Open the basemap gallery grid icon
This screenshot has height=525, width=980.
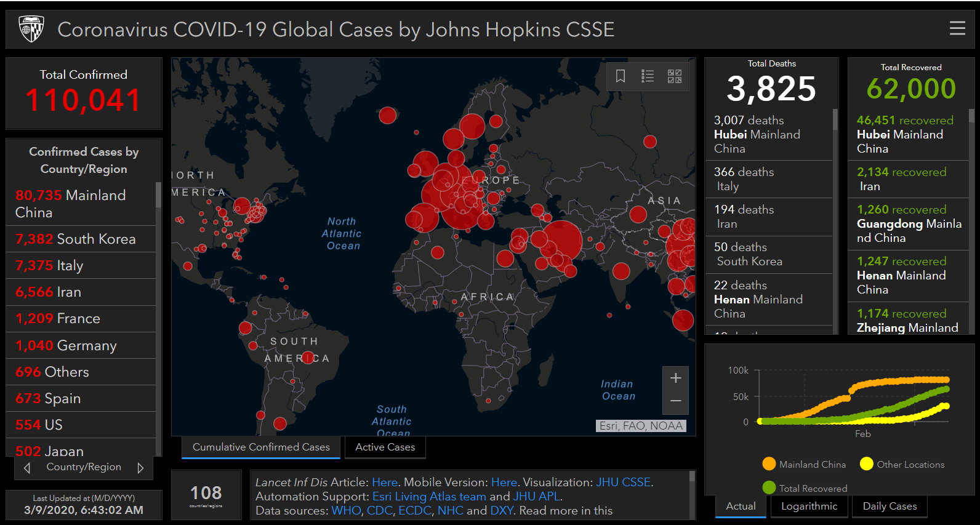click(x=675, y=76)
